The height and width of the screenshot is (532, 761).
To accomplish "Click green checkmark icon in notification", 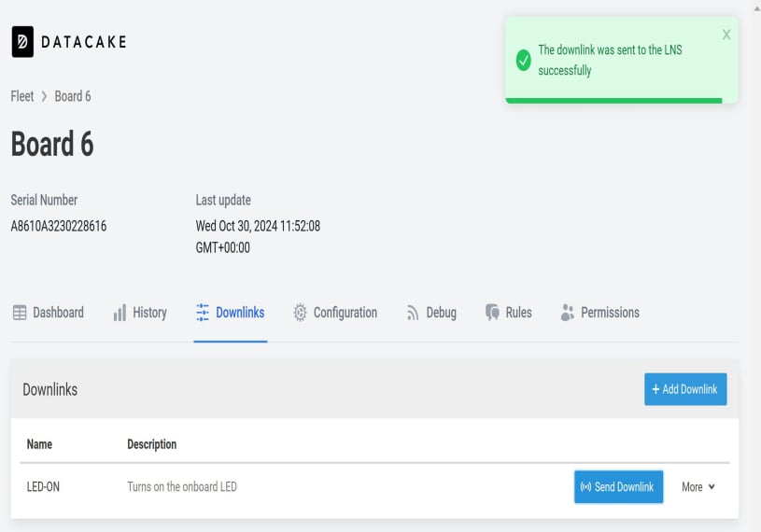I will coord(523,60).
